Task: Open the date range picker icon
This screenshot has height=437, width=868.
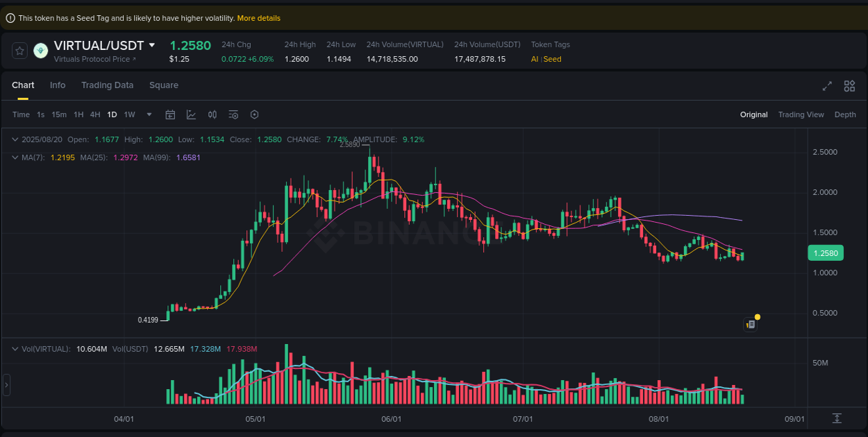Action: [170, 114]
